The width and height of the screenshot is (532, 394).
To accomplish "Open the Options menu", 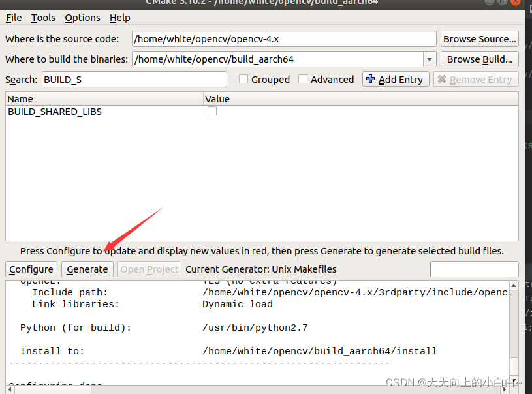I will pyautogui.click(x=82, y=18).
